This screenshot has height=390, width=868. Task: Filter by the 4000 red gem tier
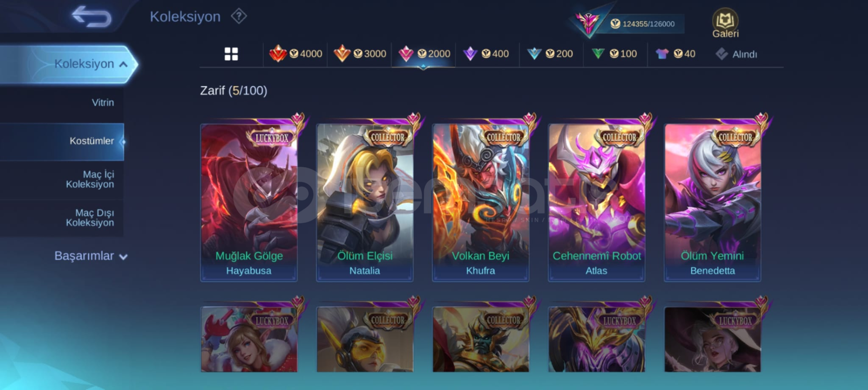click(x=296, y=54)
